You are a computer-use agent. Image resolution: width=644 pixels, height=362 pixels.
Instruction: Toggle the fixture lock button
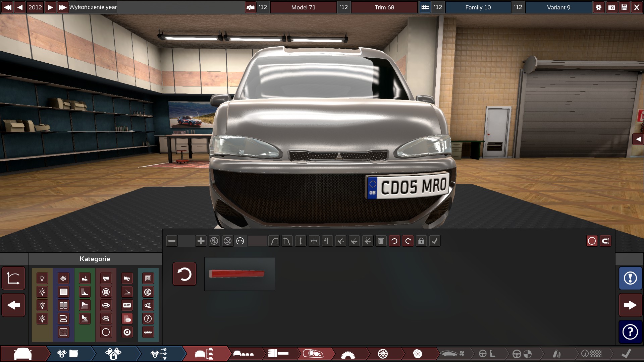[421, 241]
